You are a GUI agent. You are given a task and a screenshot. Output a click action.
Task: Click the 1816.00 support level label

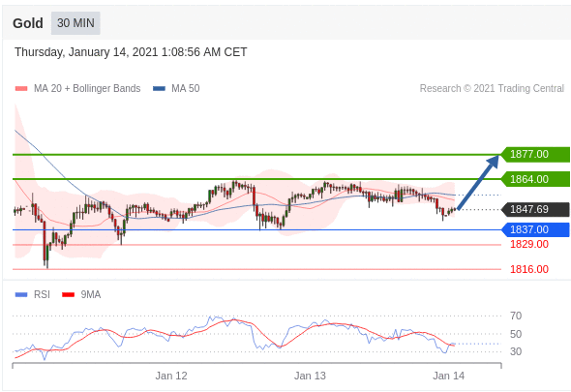coord(529,270)
